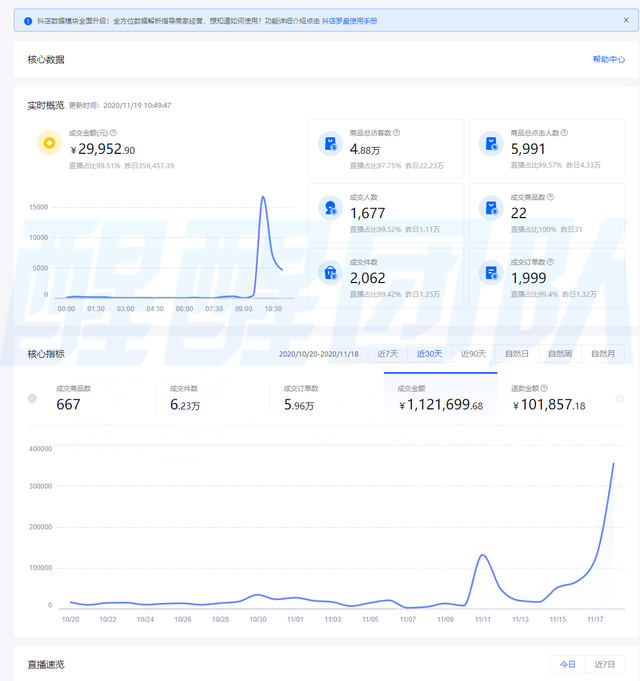Click the 成交订单数 order icon
The image size is (640, 681).
click(x=491, y=272)
